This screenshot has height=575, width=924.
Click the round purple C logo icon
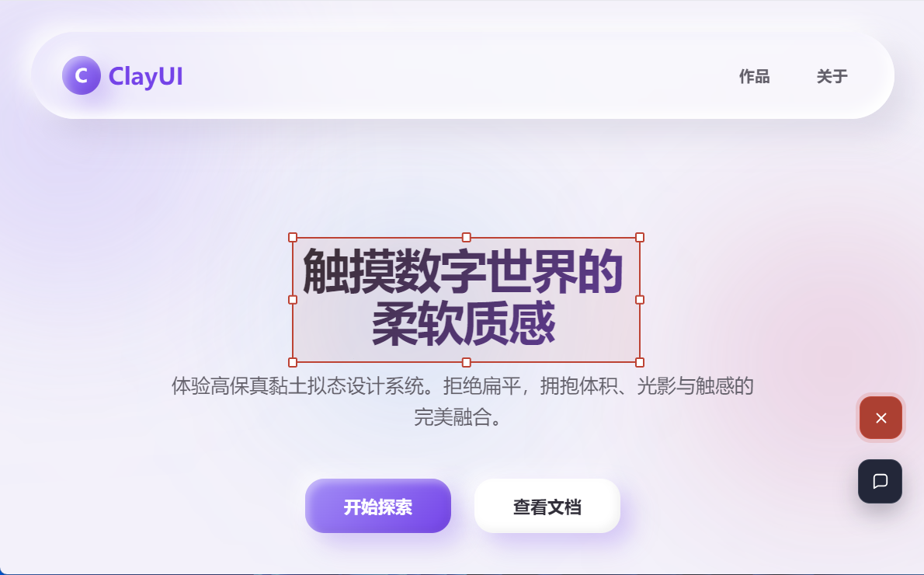(82, 75)
